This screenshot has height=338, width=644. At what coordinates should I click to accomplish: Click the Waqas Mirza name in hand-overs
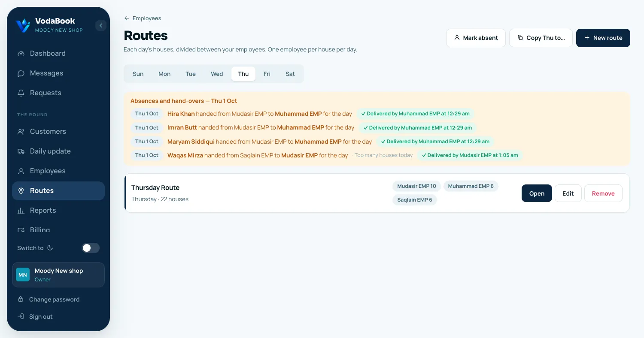click(185, 155)
